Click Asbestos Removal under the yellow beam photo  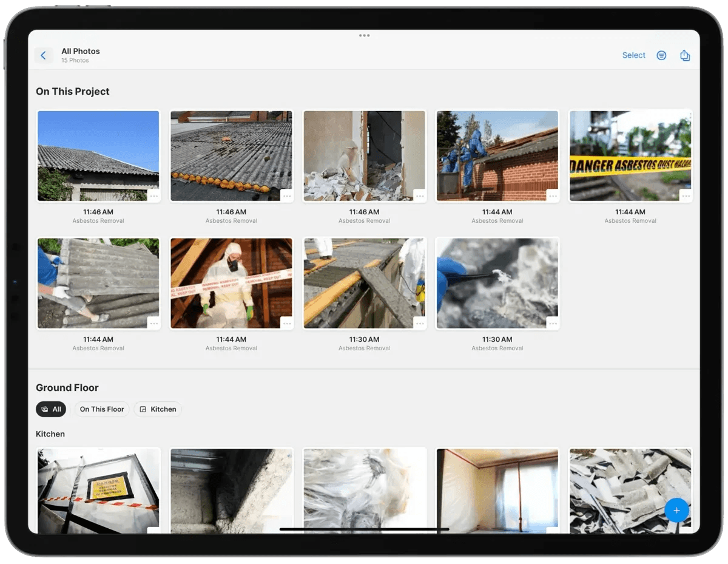[364, 348]
